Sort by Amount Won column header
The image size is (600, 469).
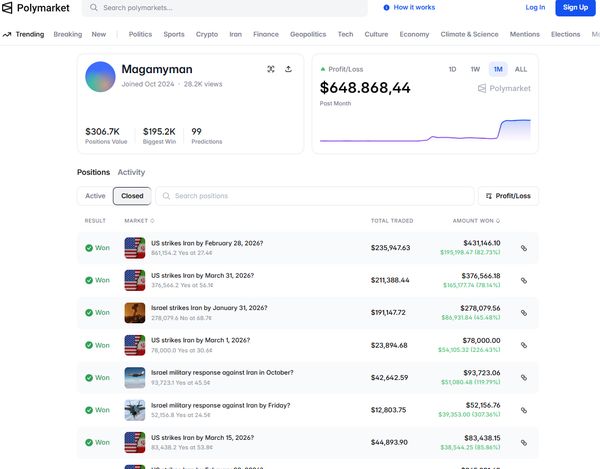tap(476, 221)
